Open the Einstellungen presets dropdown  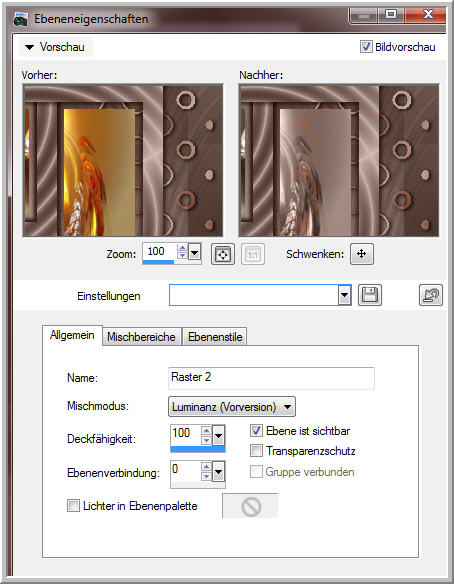pyautogui.click(x=345, y=296)
